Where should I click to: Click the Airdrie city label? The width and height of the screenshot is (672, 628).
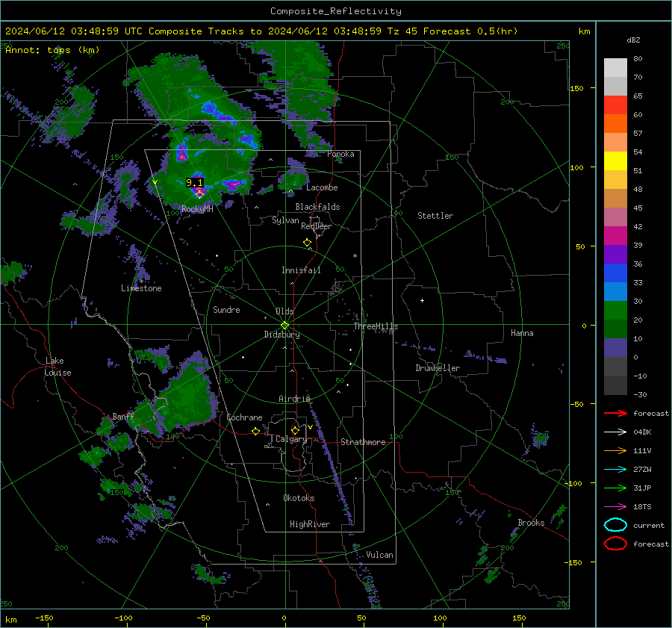[294, 399]
